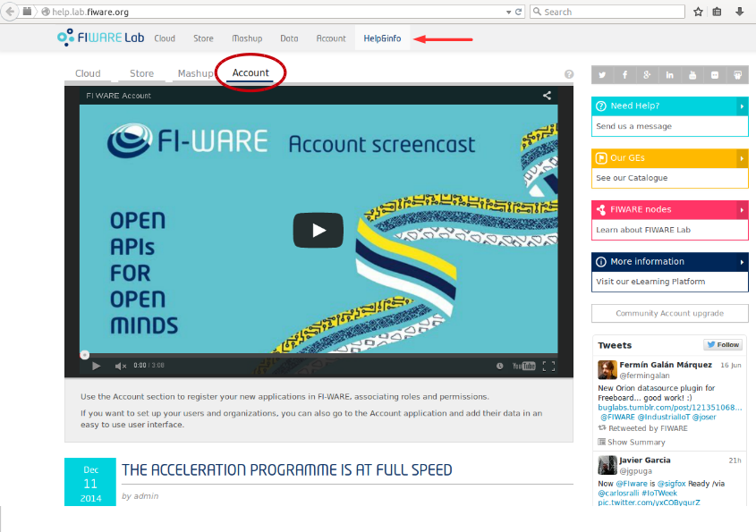Click Javier Garcia's avatar
Screen dimensions: 756x532
(607, 465)
